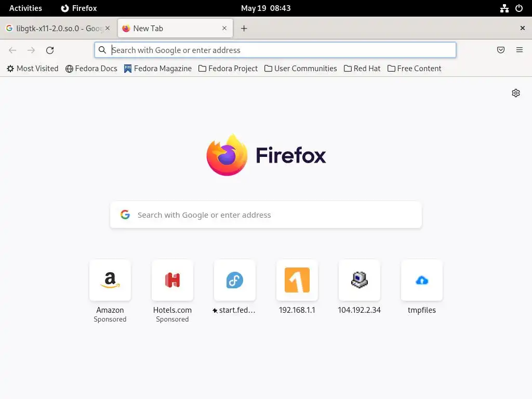Close the libgtk-x11-2.0.so.0 Google tab
This screenshot has height=399, width=532.
108,28
